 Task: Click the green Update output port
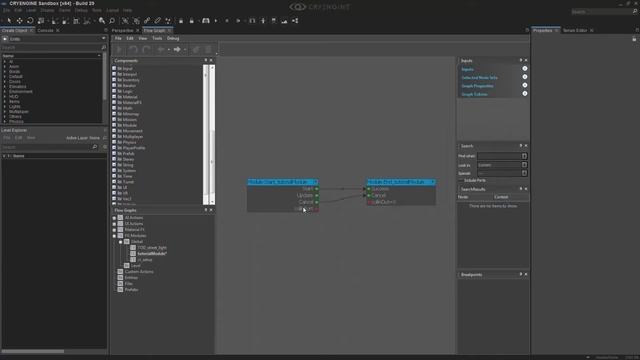tap(317, 196)
